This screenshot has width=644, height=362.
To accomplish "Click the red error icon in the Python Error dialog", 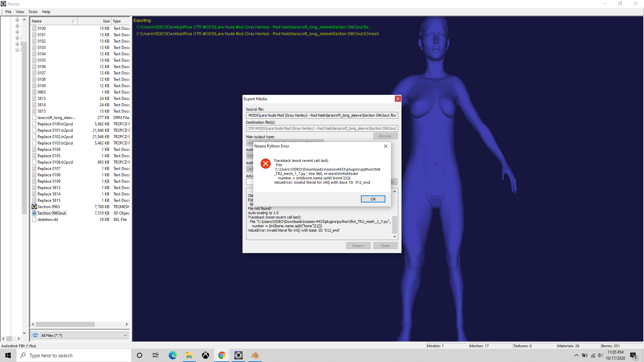I will tap(266, 164).
